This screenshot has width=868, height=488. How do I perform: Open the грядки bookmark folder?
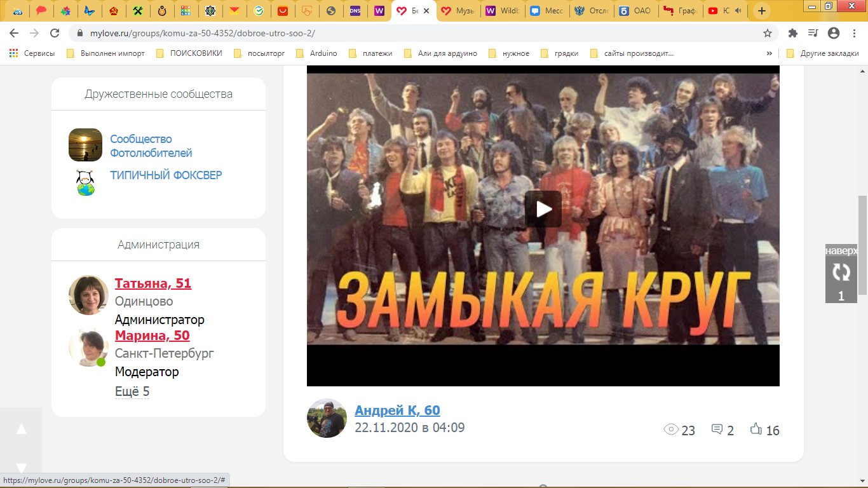[x=560, y=53]
